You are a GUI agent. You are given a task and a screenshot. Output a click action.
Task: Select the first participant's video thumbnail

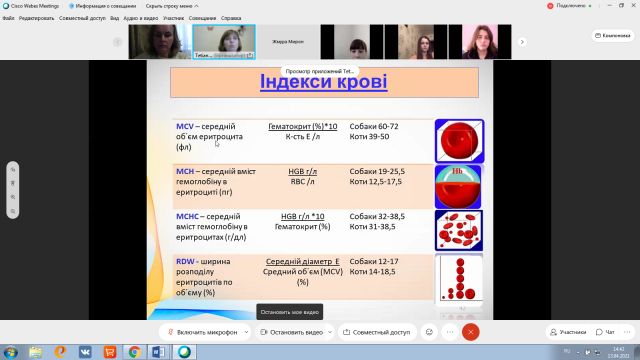[x=160, y=42]
